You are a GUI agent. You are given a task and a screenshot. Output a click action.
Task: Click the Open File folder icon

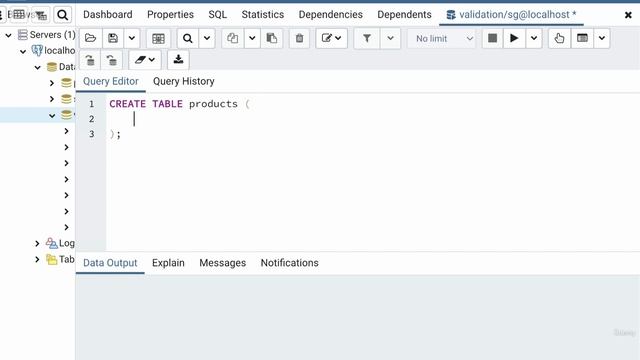click(x=91, y=38)
